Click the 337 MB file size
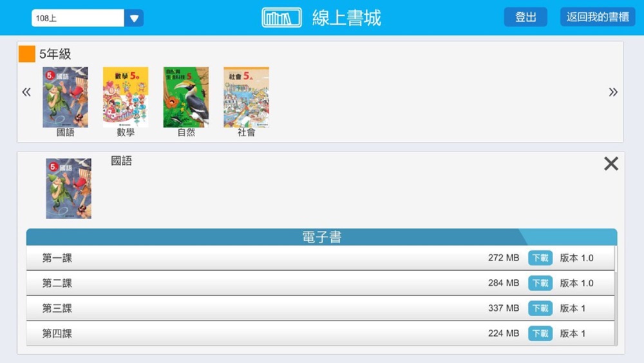The image size is (644, 363). [x=504, y=308]
